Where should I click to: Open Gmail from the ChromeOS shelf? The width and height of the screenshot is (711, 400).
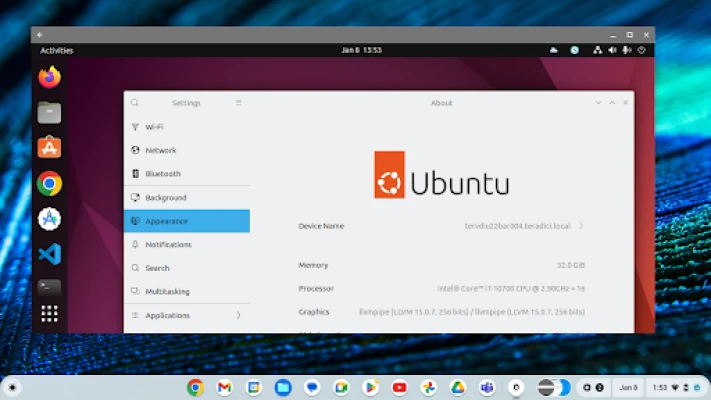point(224,387)
